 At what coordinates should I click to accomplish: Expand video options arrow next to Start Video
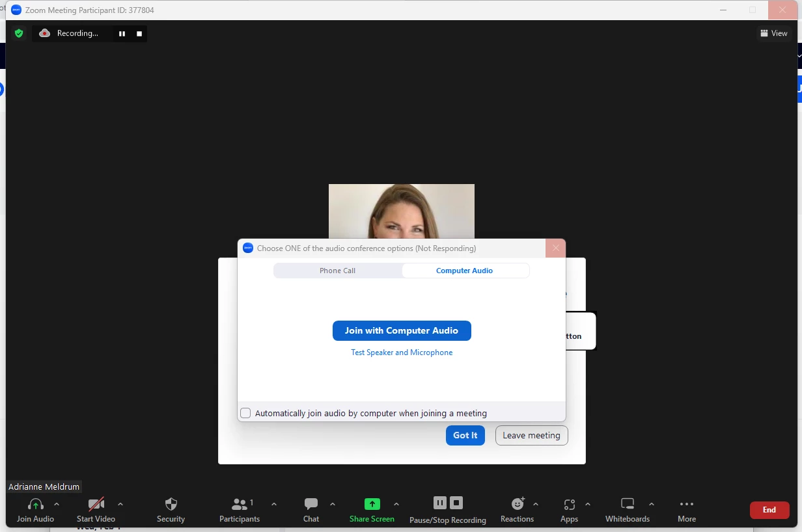[x=120, y=504]
